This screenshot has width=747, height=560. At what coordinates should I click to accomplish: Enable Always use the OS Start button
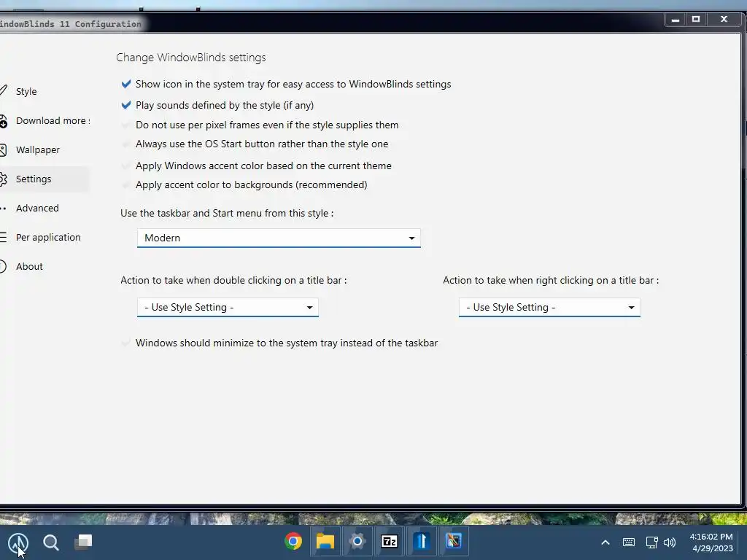(x=125, y=144)
